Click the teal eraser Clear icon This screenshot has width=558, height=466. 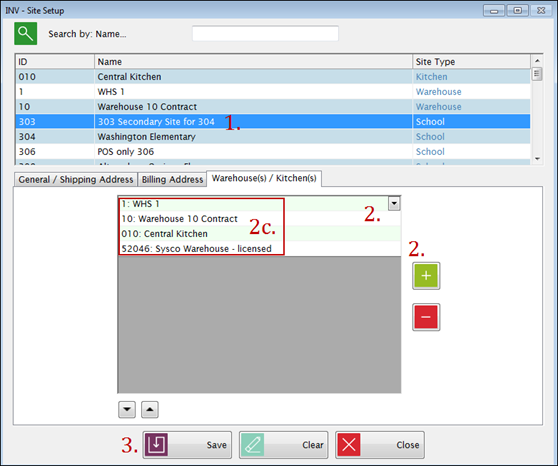(252, 445)
